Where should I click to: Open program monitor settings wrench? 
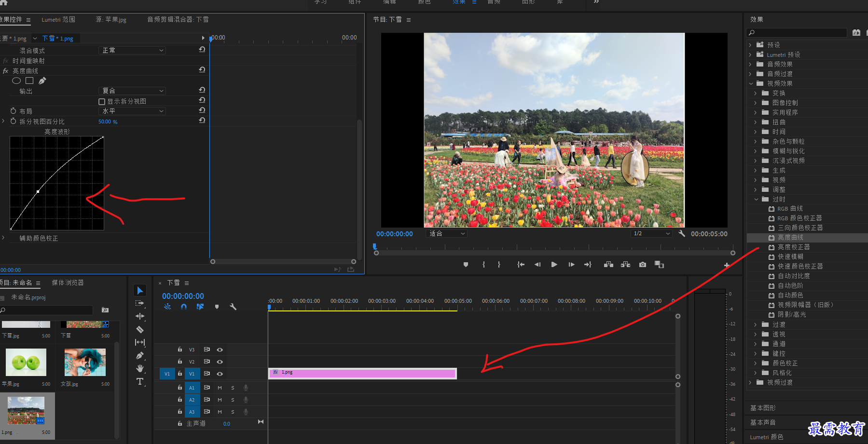681,233
